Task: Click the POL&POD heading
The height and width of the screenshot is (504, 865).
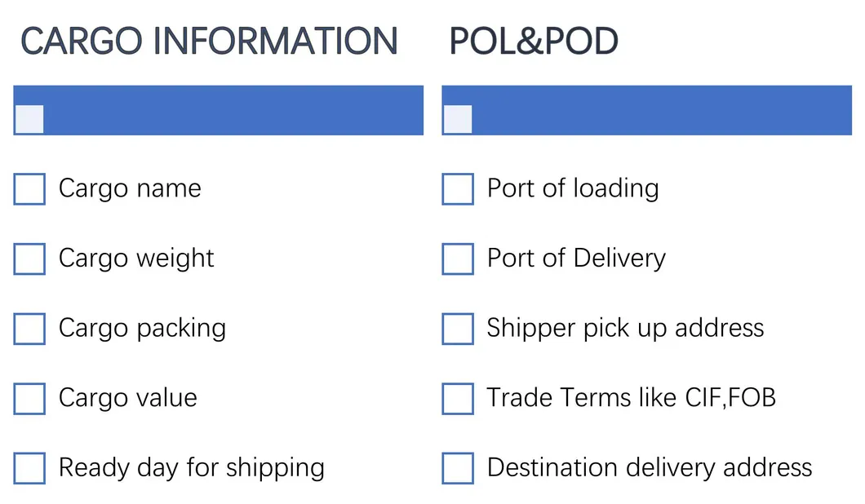Action: (534, 42)
